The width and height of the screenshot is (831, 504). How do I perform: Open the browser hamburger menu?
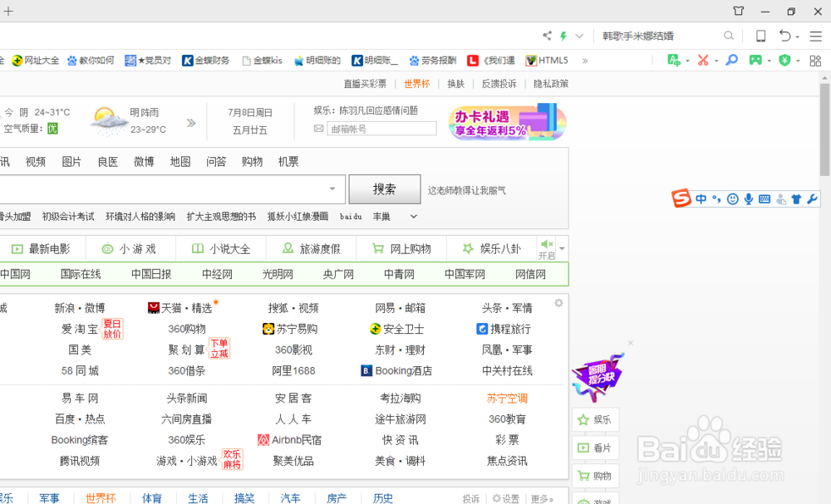coord(816,36)
